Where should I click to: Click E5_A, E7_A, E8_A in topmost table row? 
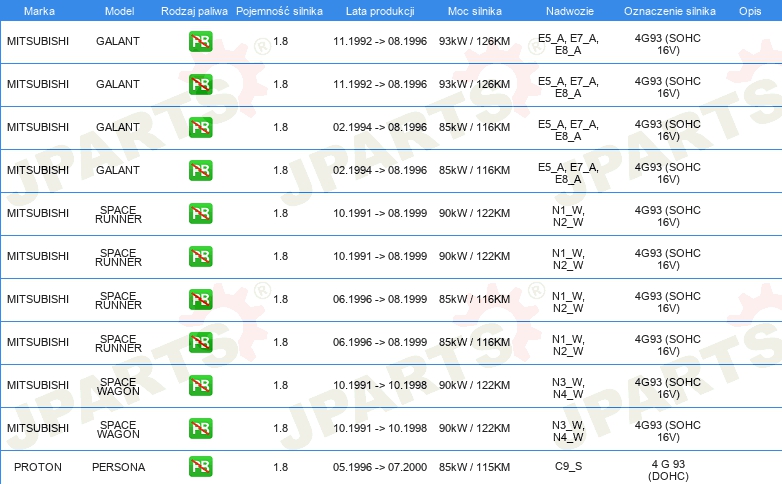tap(568, 44)
